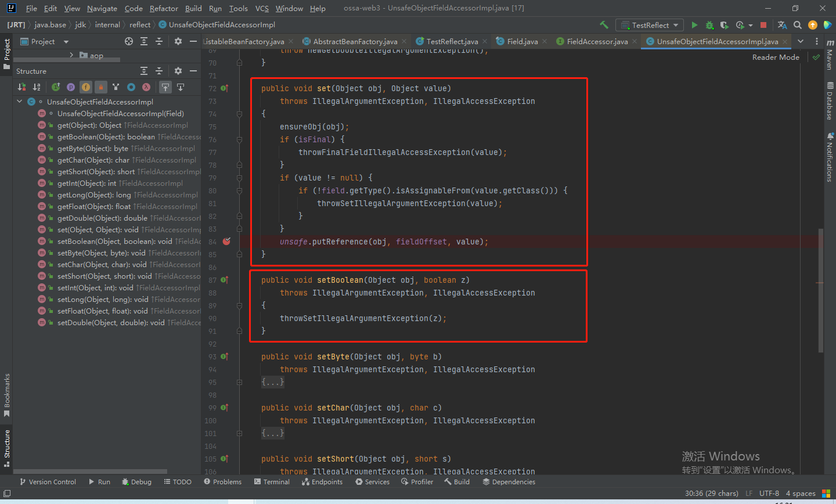Click the UTF-8 encoding in status bar

769,493
